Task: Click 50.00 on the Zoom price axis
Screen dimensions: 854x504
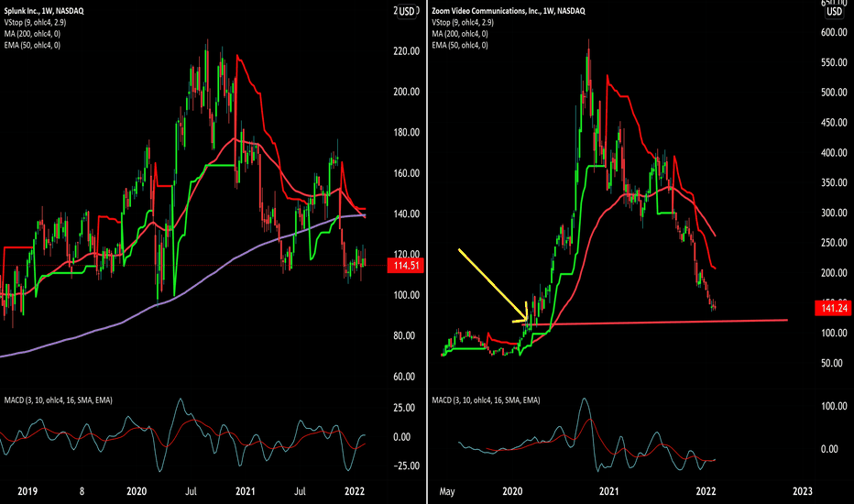Action: [832, 364]
